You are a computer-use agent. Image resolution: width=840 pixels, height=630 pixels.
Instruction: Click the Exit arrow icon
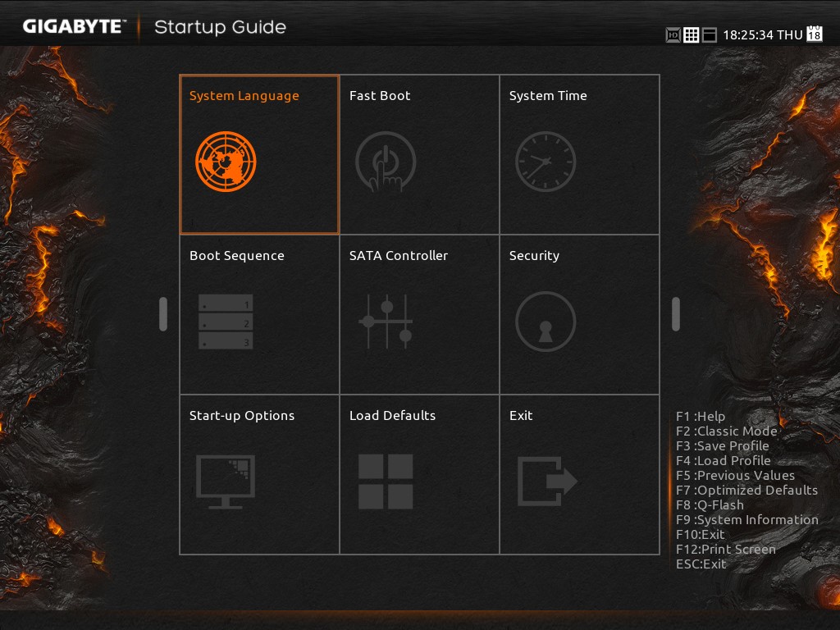pos(547,482)
